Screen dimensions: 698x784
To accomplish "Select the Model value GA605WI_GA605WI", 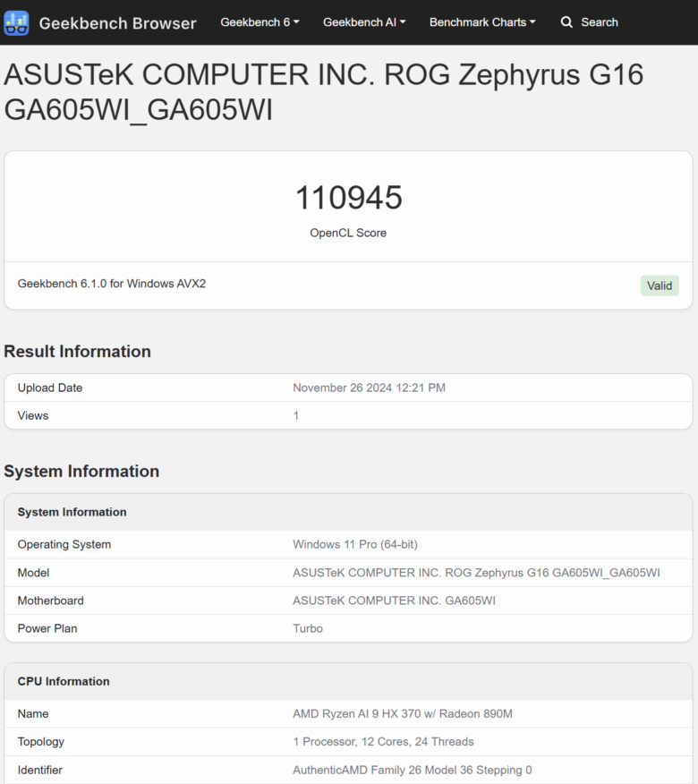I will click(476, 573).
